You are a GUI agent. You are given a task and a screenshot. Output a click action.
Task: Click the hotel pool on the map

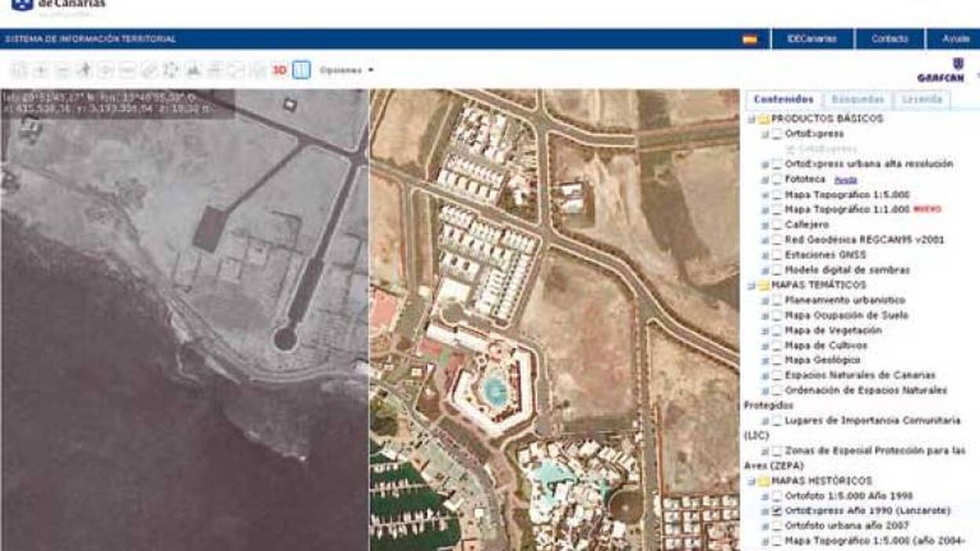coord(495,389)
